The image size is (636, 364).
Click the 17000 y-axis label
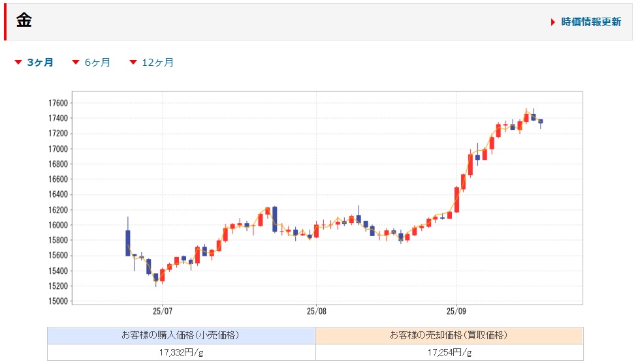(x=58, y=149)
